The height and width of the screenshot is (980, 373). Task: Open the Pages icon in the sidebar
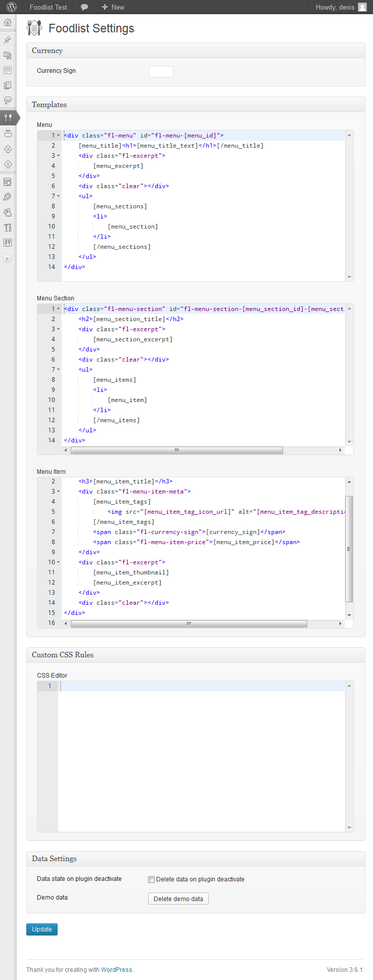point(8,85)
